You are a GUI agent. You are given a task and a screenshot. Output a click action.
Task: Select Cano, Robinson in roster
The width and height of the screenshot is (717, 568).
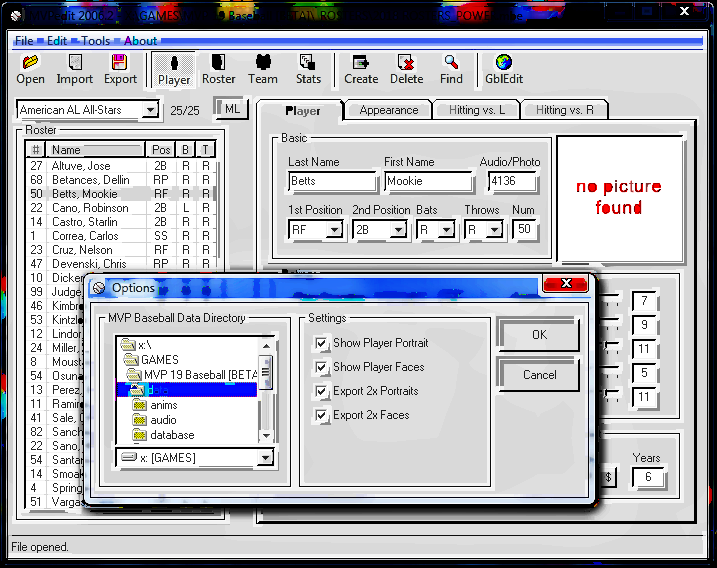point(120,208)
